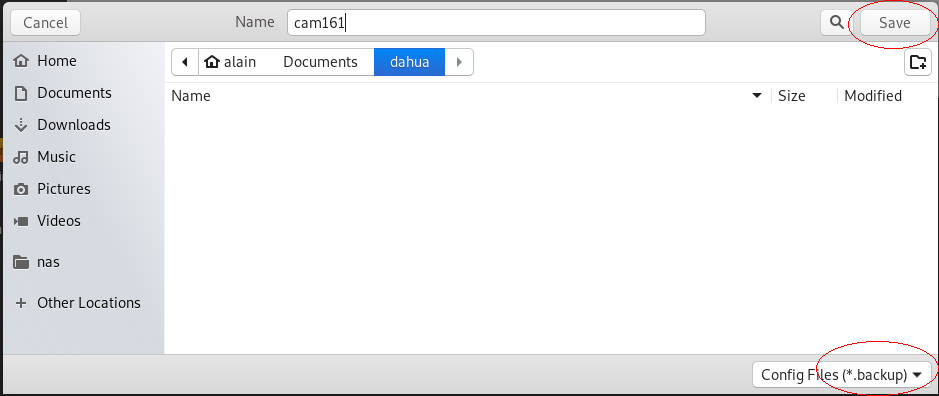This screenshot has height=396, width=939.
Task: Focus the Name text field containing cam161
Action: click(x=496, y=23)
